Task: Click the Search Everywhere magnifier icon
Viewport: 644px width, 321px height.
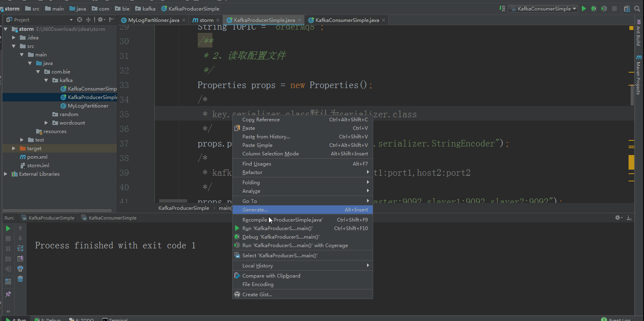Action: click(x=637, y=9)
